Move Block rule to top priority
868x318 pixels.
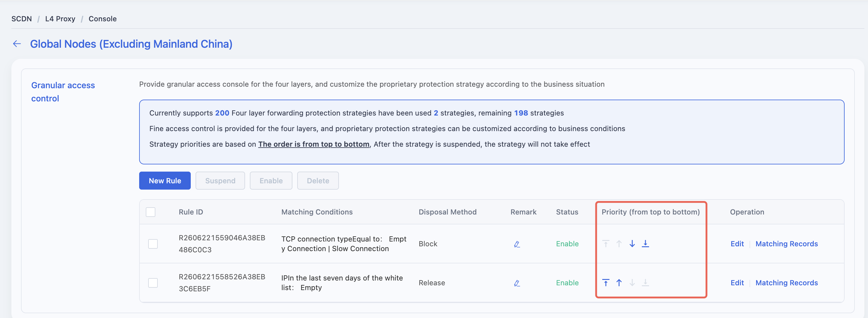point(606,244)
